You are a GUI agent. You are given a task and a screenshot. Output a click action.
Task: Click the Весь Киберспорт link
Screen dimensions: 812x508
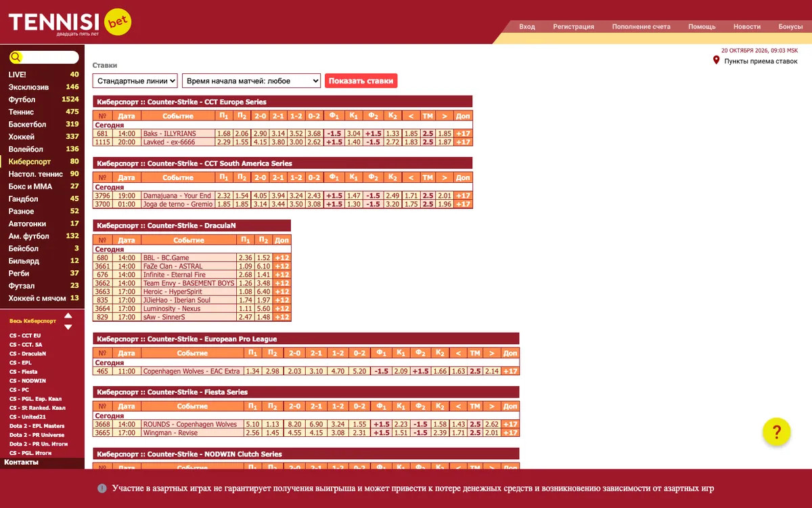(32, 321)
